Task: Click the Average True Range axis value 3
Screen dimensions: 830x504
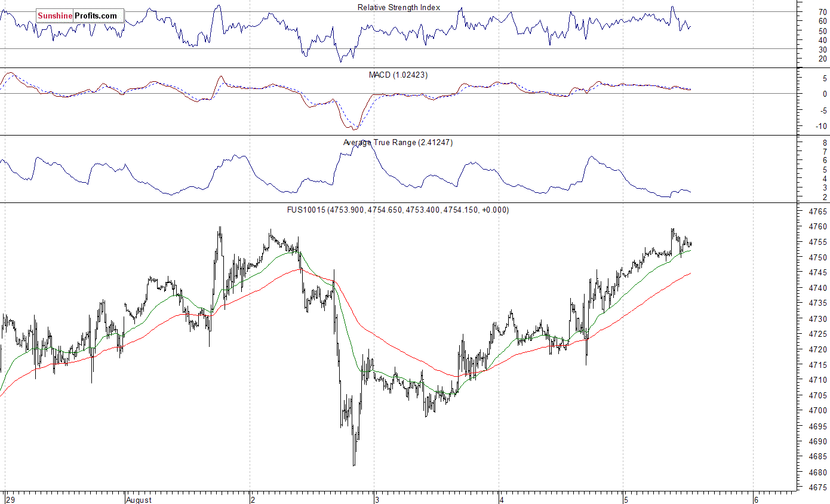Action: point(825,188)
